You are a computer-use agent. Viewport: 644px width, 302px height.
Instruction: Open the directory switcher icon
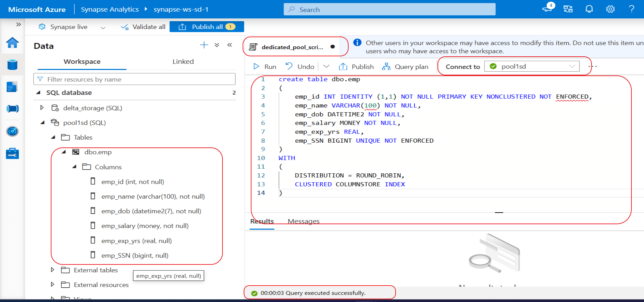tap(568, 9)
